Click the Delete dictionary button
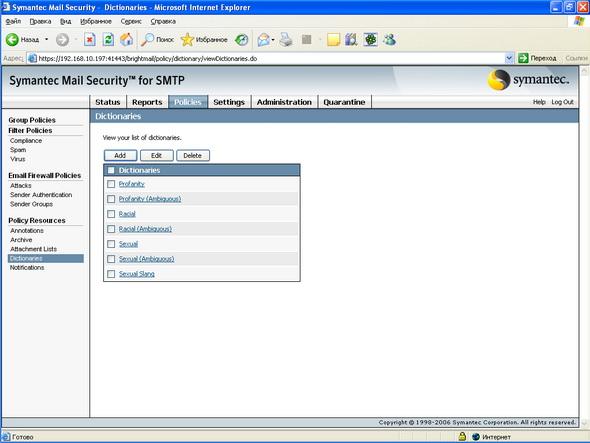Screen dimensions: 590x443 pos(193,155)
